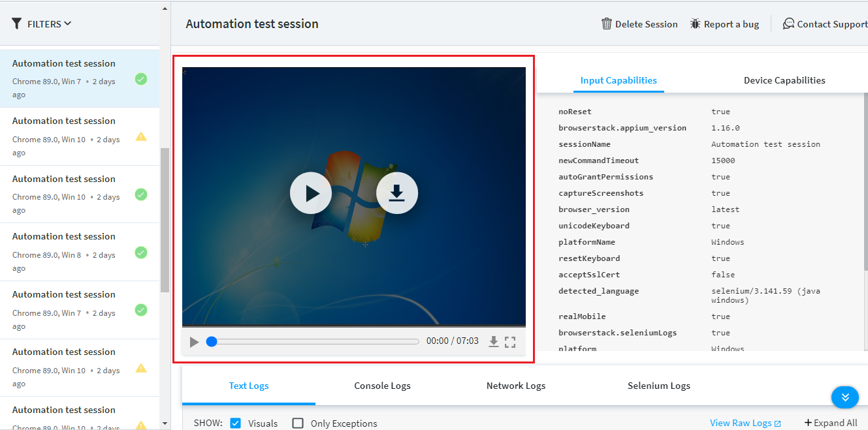Viewport: 868px width, 430px height.
Task: Click the sidebar scrollbar down arrow
Action: coord(165,423)
